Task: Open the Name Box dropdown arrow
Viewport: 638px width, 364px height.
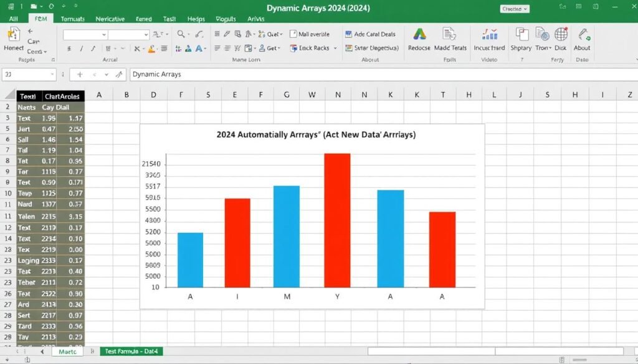Action: [x=52, y=74]
